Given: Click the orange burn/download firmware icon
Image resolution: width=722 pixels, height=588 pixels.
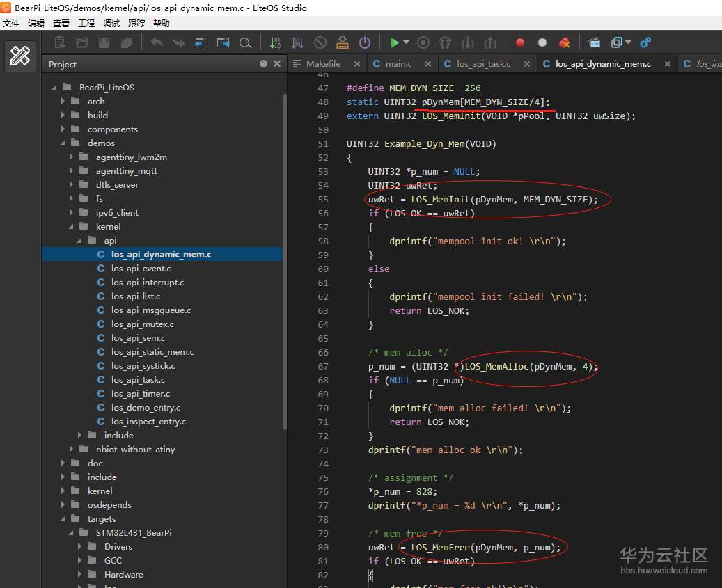Looking at the screenshot, I should pyautogui.click(x=342, y=42).
